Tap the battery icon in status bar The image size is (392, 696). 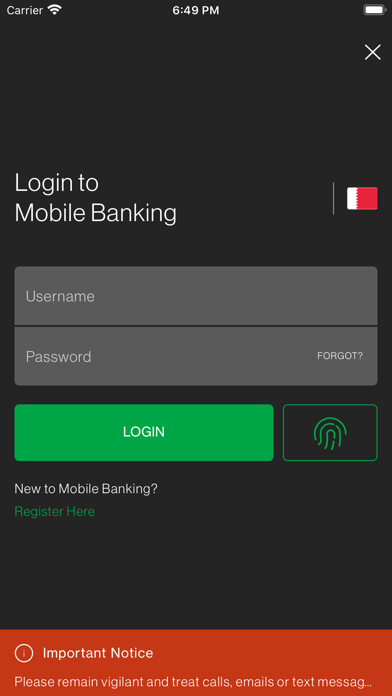[x=375, y=10]
